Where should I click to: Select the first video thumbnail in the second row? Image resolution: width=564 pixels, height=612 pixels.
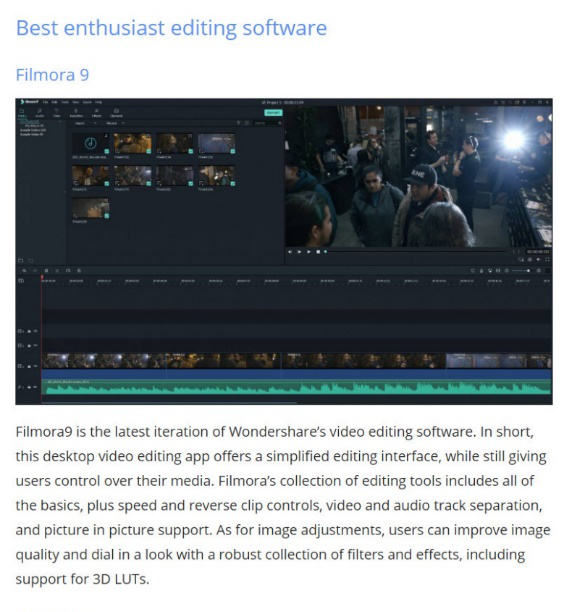(x=91, y=176)
